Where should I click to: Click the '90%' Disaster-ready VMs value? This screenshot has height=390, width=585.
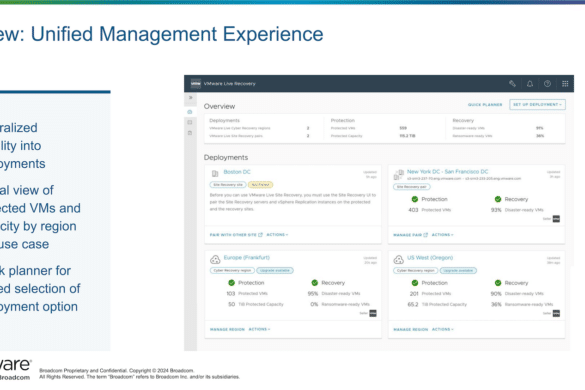pyautogui.click(x=496, y=294)
